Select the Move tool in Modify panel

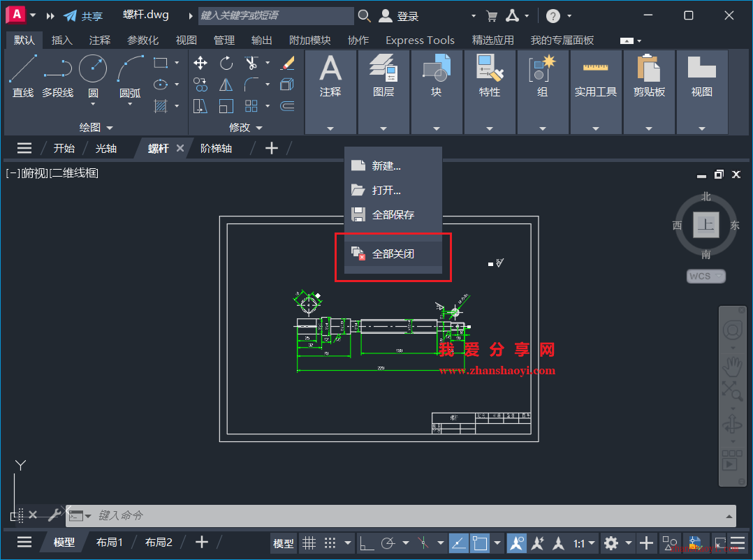click(200, 63)
